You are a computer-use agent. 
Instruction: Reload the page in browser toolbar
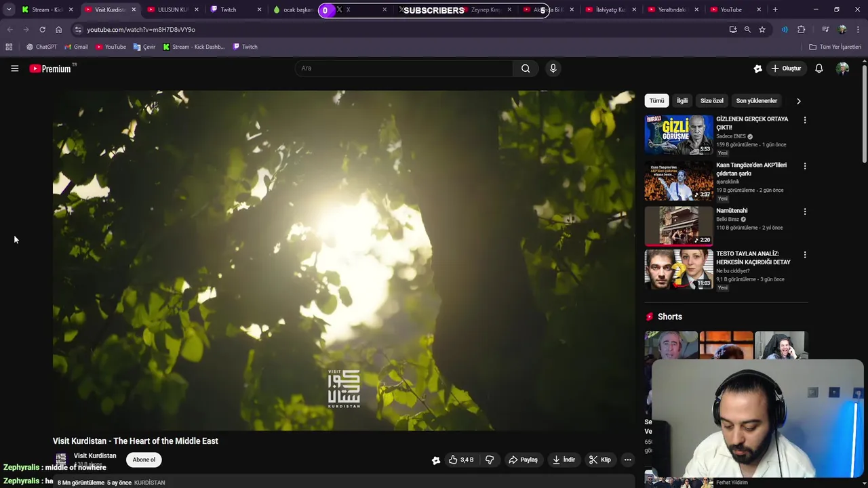point(42,30)
